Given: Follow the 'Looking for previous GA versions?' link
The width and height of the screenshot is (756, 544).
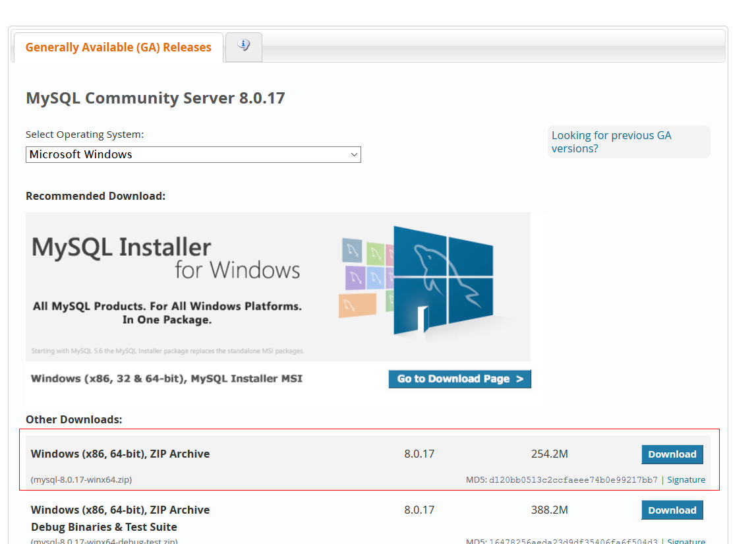Looking at the screenshot, I should point(611,142).
